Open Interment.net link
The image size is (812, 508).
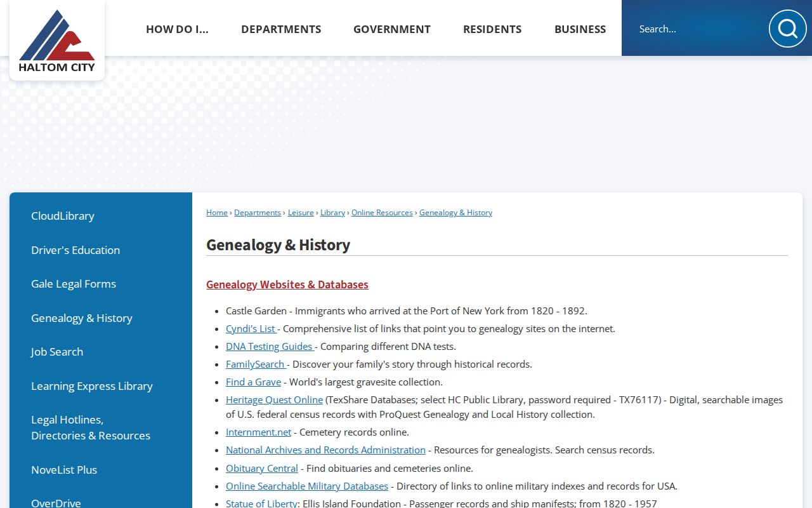coord(258,432)
